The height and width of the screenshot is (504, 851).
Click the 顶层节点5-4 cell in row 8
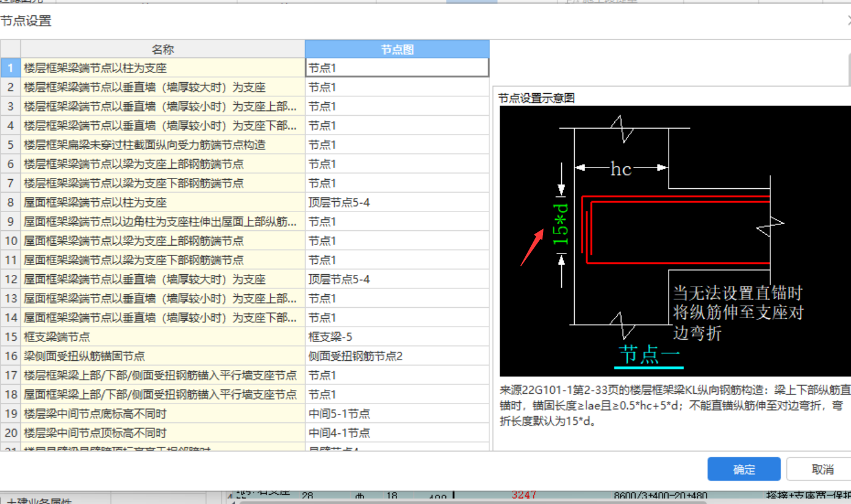click(397, 202)
